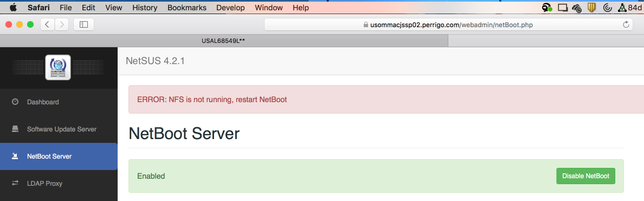Open the headset status icon in menu bar
The width and height of the screenshot is (644, 201).
[547, 8]
